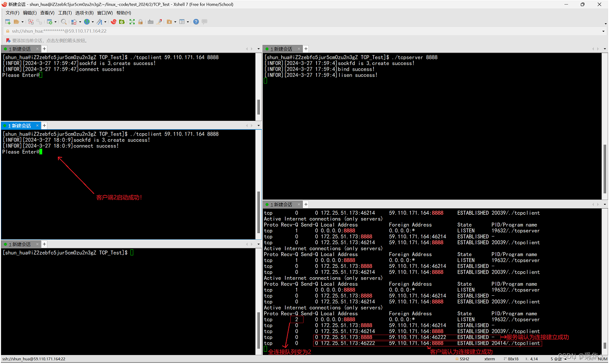Click the New Session toolbar icon
The height and width of the screenshot is (364, 610).
[x=8, y=22]
